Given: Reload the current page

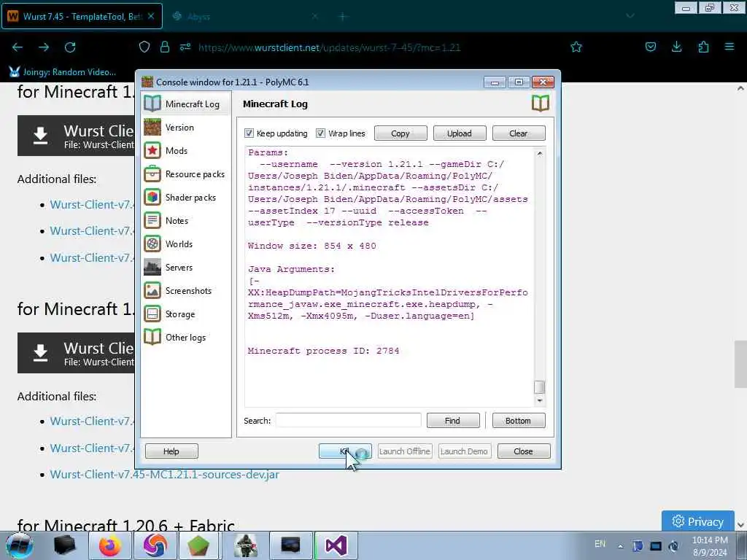Looking at the screenshot, I should (70, 47).
